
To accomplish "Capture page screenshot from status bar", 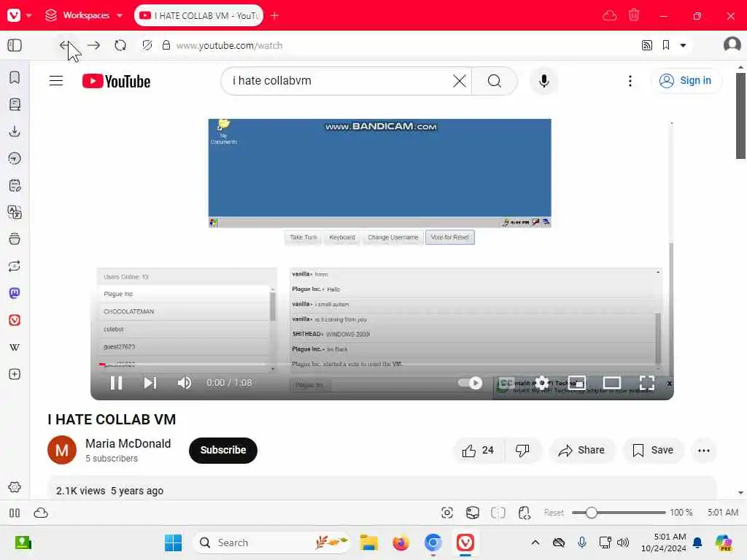I will 447,513.
